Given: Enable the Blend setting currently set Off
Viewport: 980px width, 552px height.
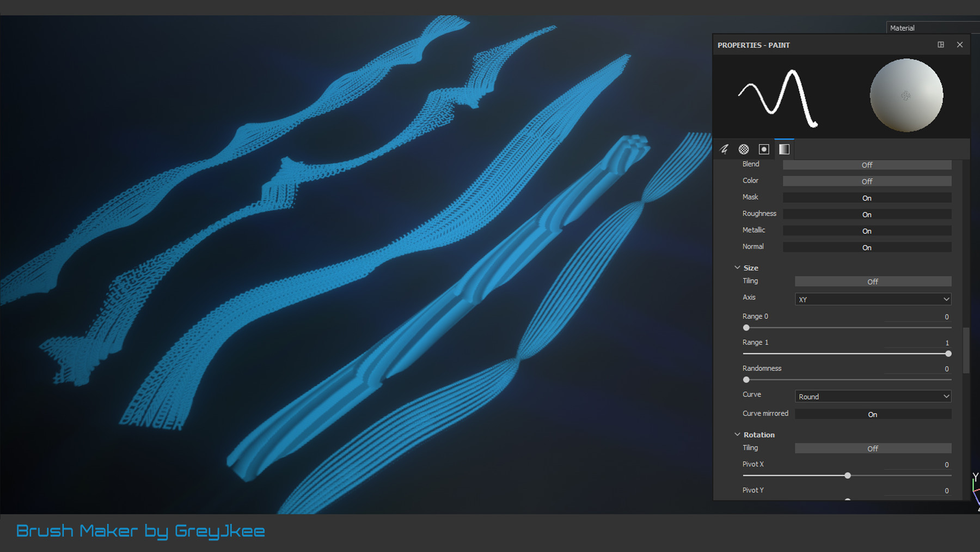Looking at the screenshot, I should [x=867, y=165].
